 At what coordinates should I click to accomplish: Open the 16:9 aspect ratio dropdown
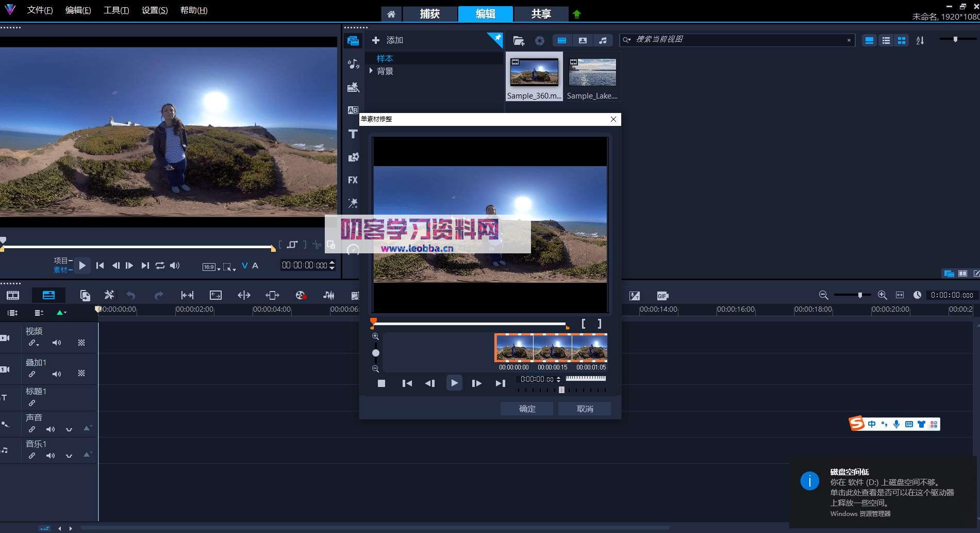(211, 267)
